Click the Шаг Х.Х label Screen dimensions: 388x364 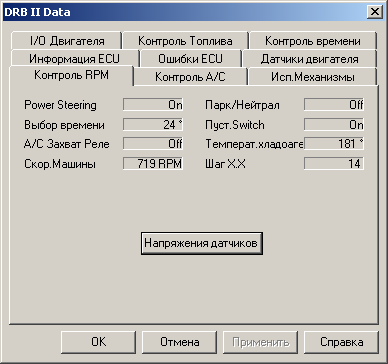tap(225, 164)
